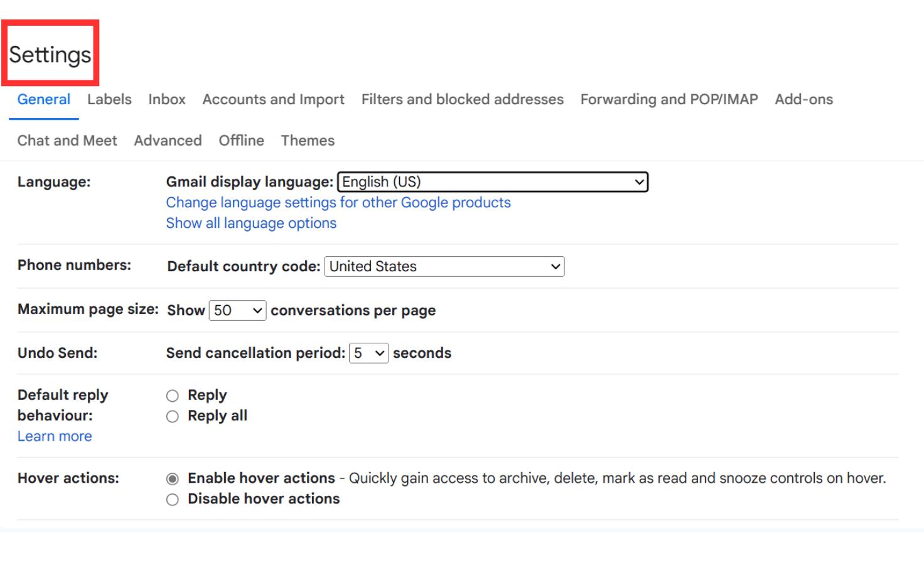Switch to the Labels settings tab

(109, 99)
